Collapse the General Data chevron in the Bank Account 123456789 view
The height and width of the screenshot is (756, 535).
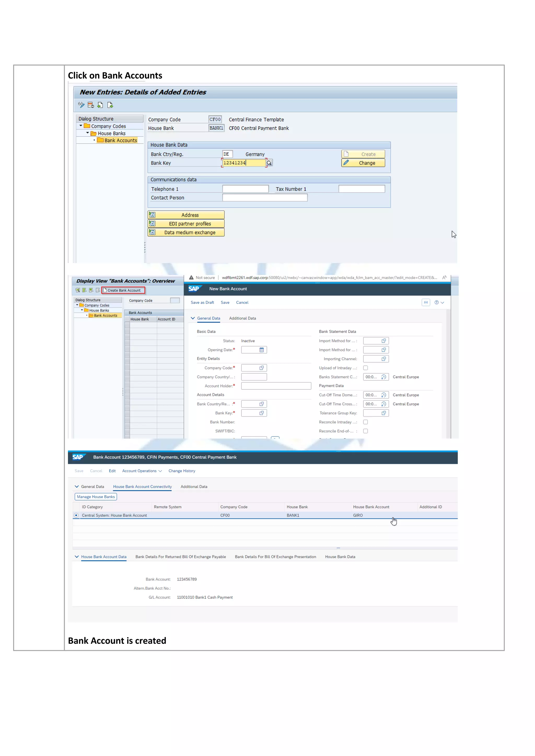pos(77,486)
